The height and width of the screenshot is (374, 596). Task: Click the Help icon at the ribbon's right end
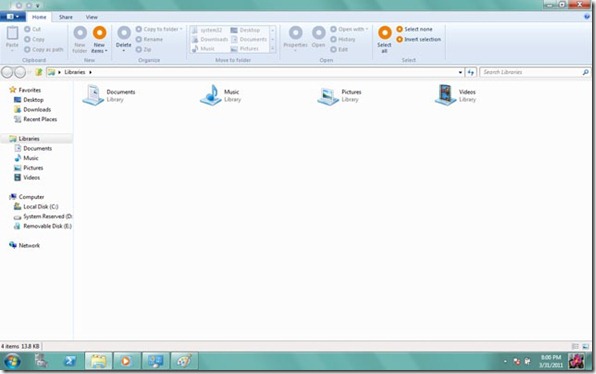pyautogui.click(x=586, y=17)
